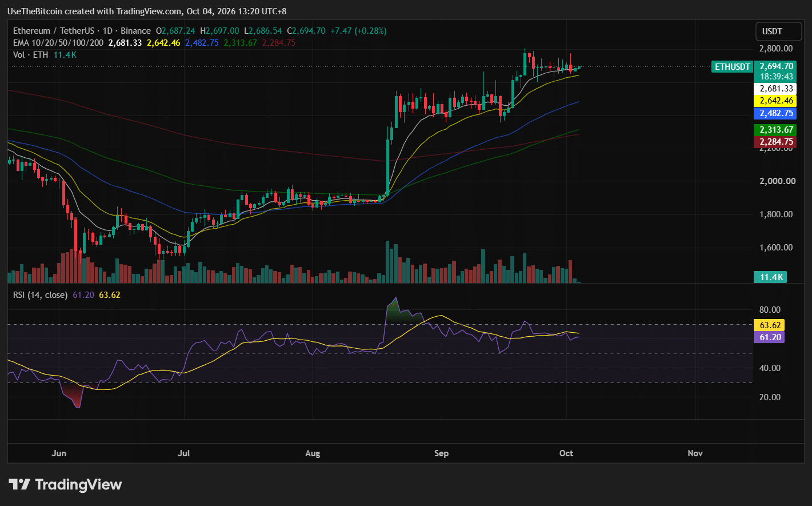This screenshot has height=506, width=812.
Task: Click the 80.00 RSI axis label
Action: click(x=770, y=310)
